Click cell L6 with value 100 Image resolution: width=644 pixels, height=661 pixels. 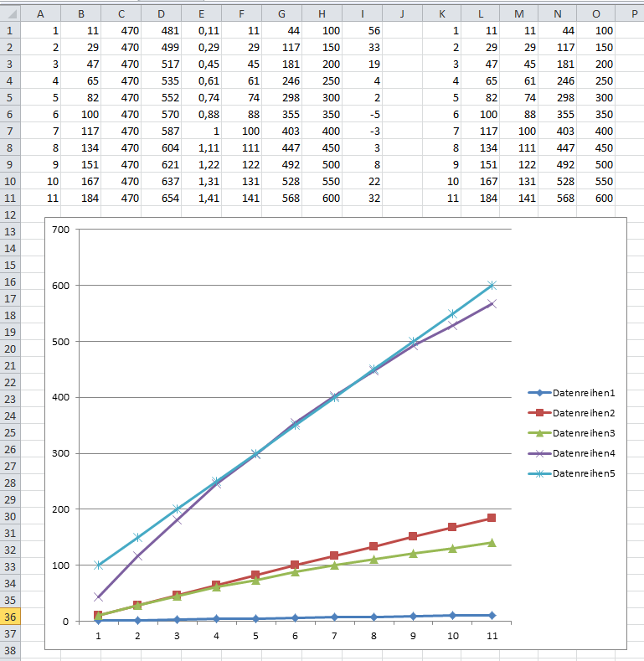[x=481, y=114]
